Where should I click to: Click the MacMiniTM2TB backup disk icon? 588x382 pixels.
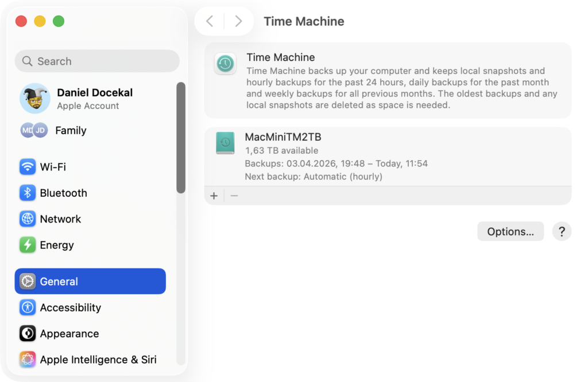(225, 143)
